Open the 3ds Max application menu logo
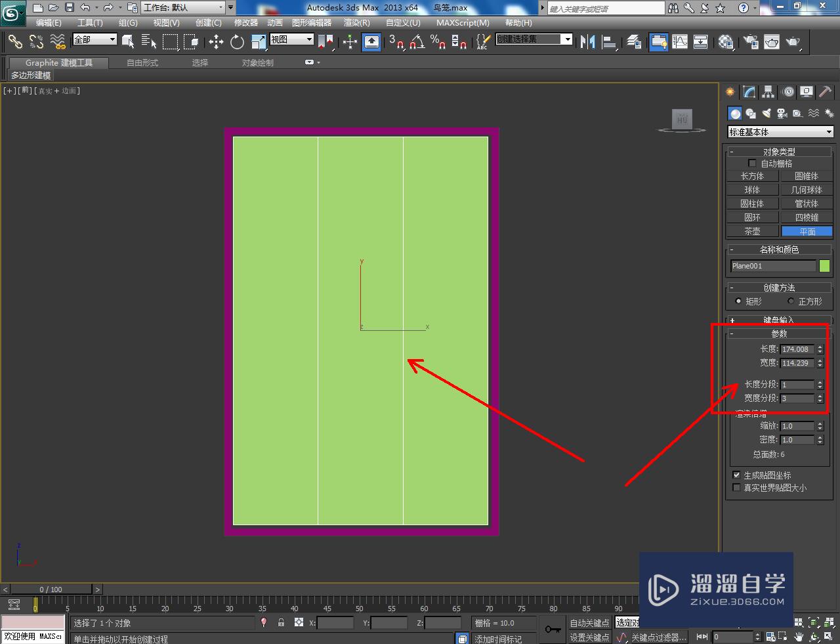 13,12
